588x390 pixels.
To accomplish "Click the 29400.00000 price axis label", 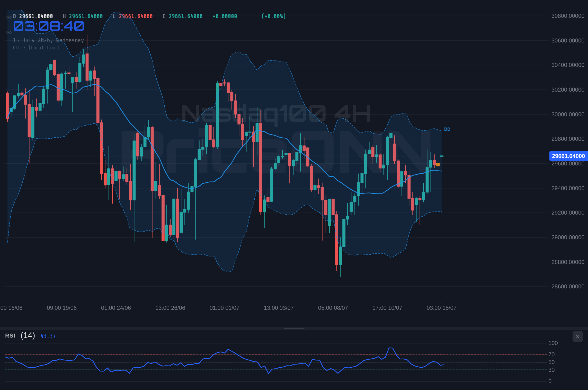I will point(568,188).
